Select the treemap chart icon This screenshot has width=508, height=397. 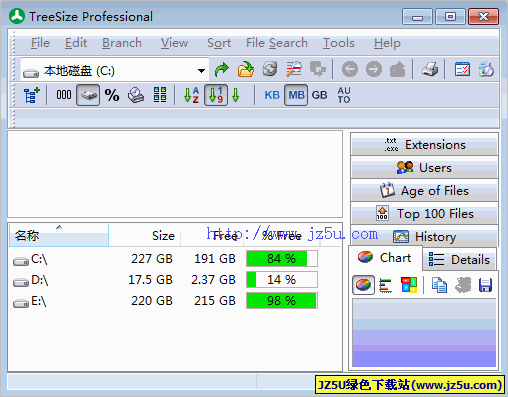tap(409, 285)
